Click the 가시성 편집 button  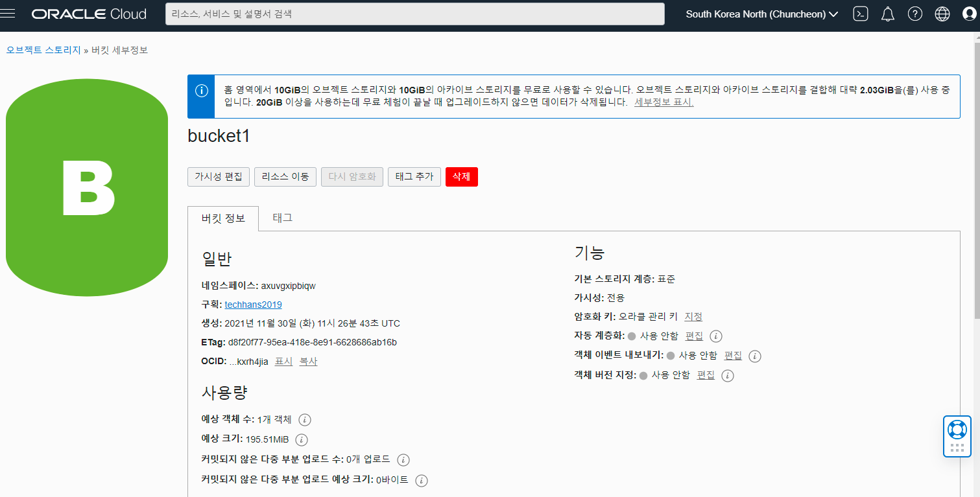coord(219,177)
